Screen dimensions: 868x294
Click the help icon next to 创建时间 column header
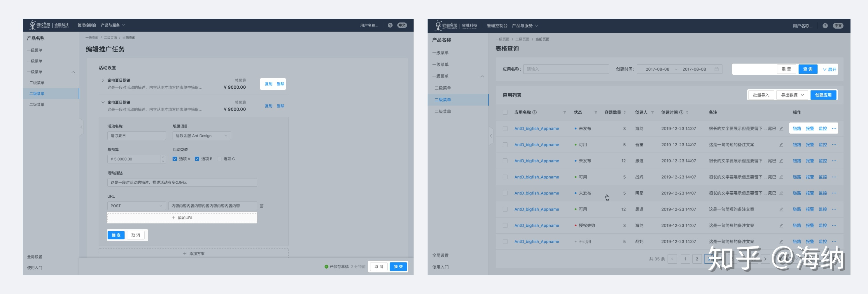681,113
